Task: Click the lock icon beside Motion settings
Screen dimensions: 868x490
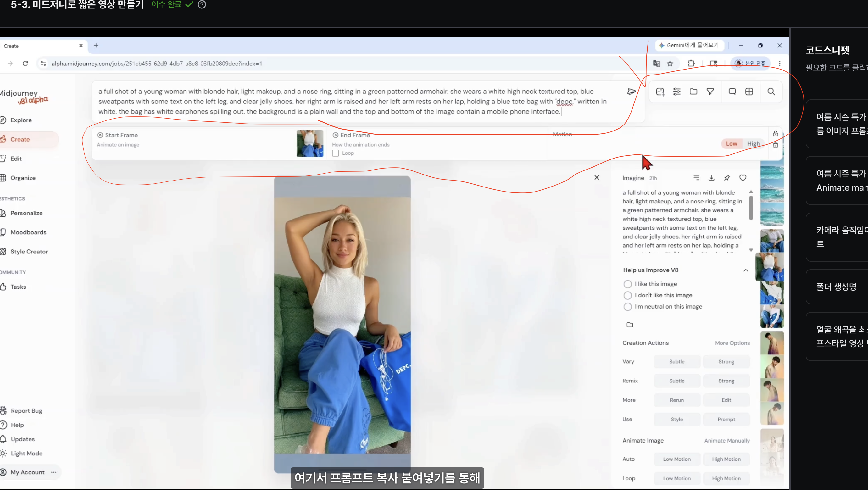Action: pos(775,133)
